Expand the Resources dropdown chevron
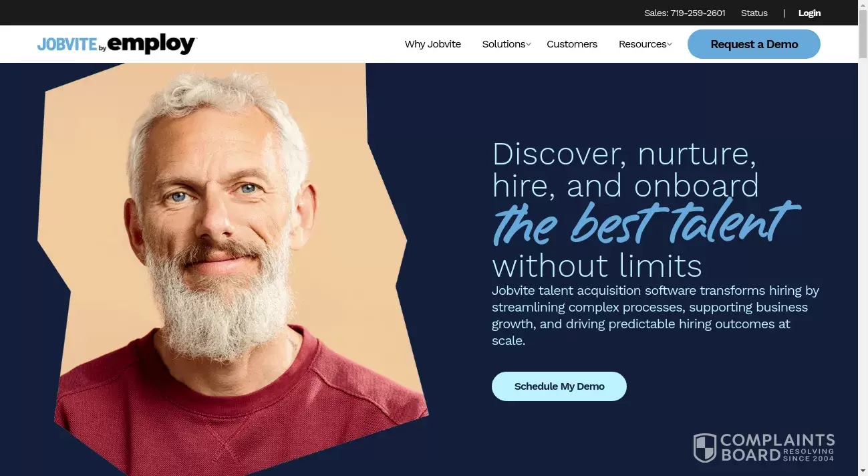Image resolution: width=868 pixels, height=476 pixels. point(670,44)
